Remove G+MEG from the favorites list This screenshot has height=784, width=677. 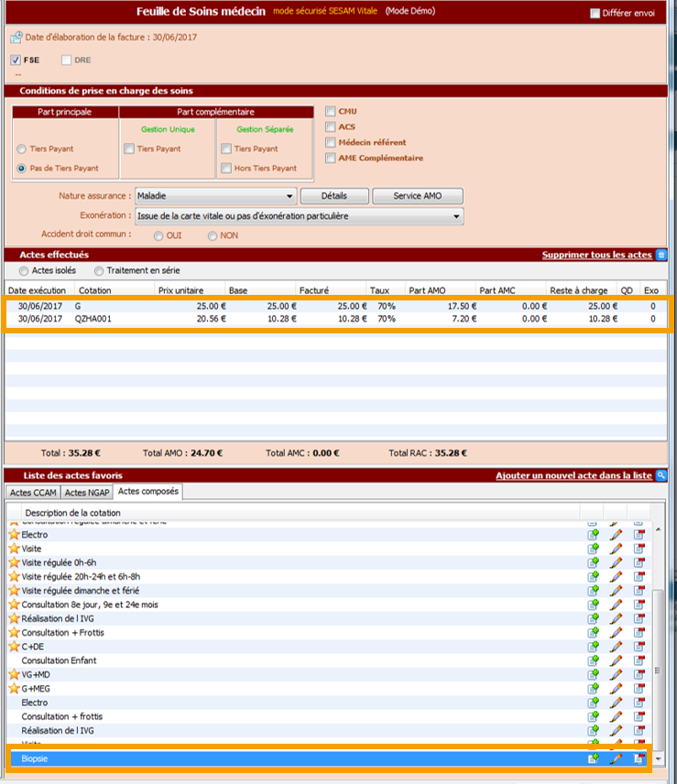pos(639,689)
